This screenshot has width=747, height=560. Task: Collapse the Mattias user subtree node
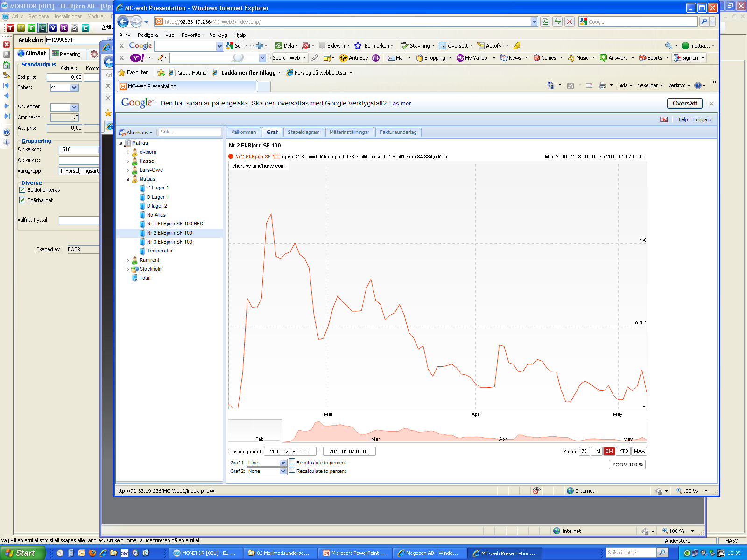(x=128, y=179)
